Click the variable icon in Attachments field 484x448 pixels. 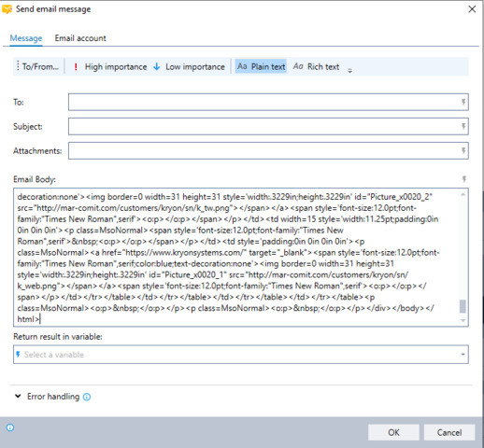click(x=463, y=150)
